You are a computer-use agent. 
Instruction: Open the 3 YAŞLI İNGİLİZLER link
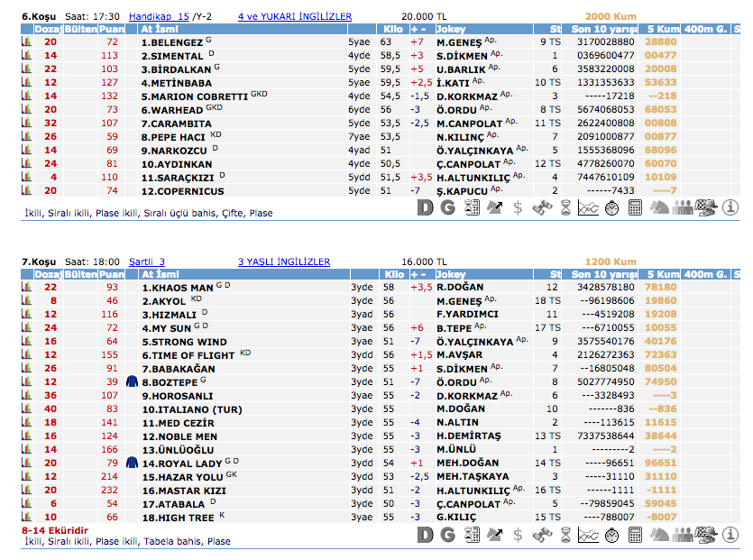(284, 262)
